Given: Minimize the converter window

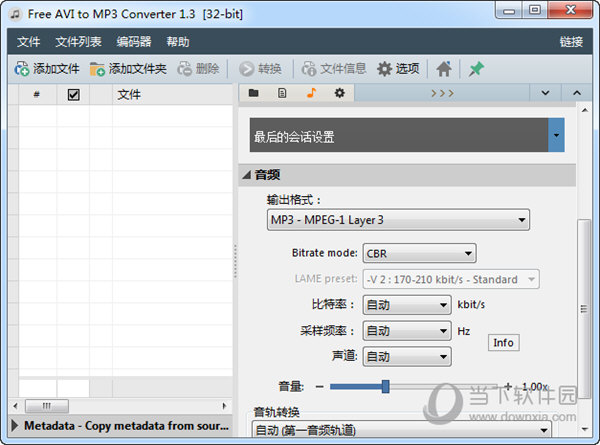Looking at the screenshot, I should pos(509,10).
